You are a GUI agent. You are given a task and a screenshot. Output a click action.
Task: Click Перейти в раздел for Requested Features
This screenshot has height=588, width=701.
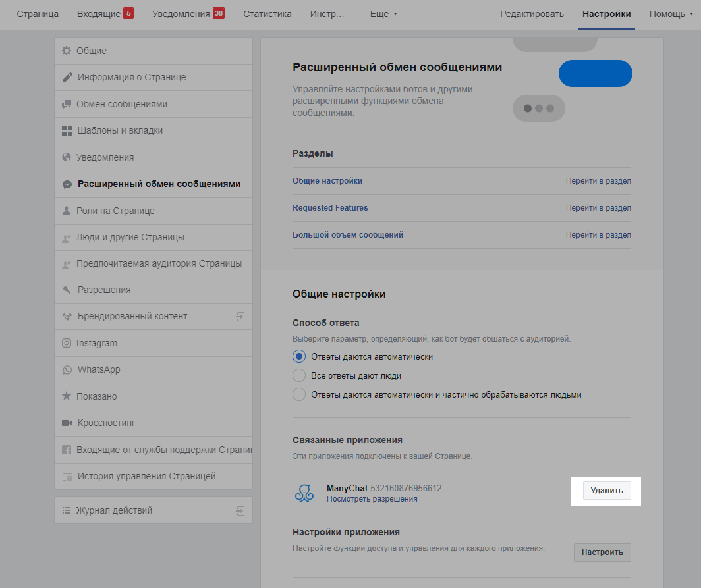click(598, 208)
